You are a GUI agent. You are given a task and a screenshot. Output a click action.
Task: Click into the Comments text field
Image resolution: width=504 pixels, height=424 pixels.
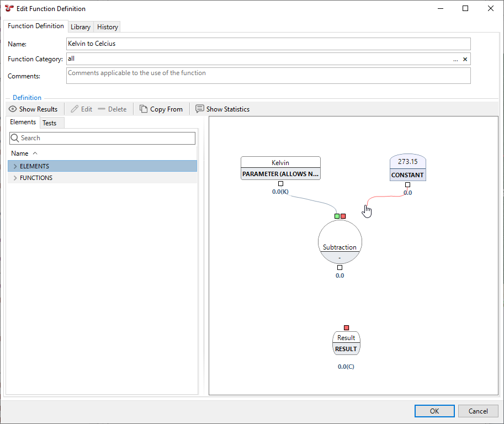[x=268, y=76]
